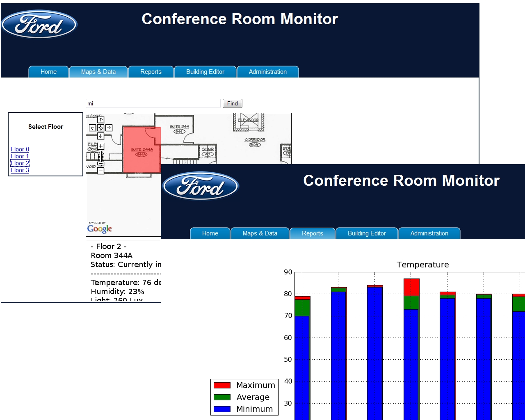This screenshot has width=525, height=420.
Task: Select Reports tab in the front window
Action: point(313,233)
